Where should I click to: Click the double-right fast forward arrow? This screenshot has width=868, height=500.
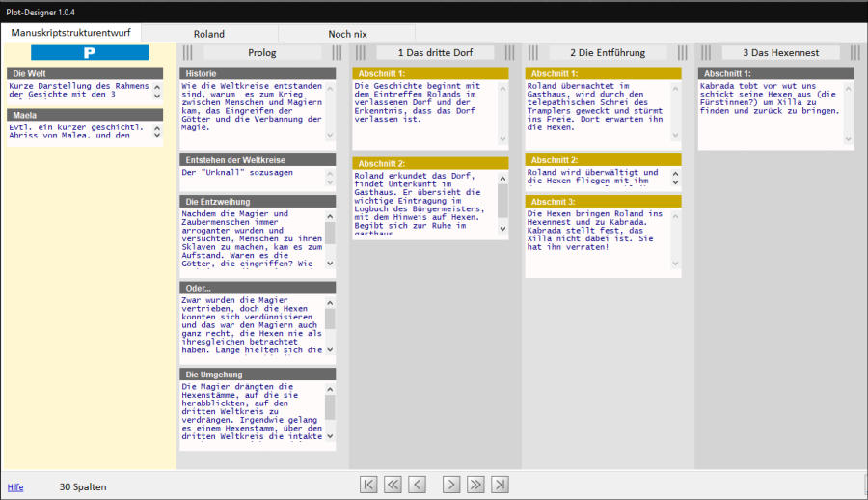[x=475, y=485]
